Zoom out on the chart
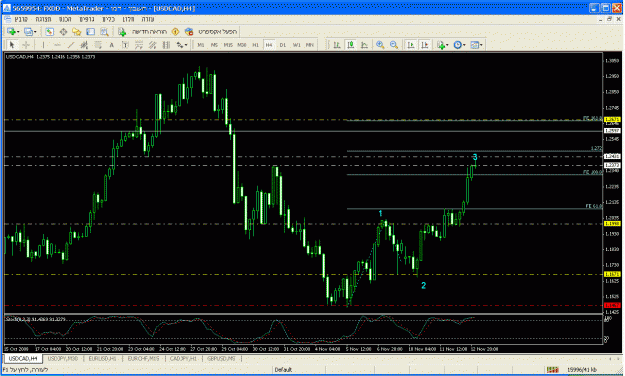 pyautogui.click(x=394, y=45)
